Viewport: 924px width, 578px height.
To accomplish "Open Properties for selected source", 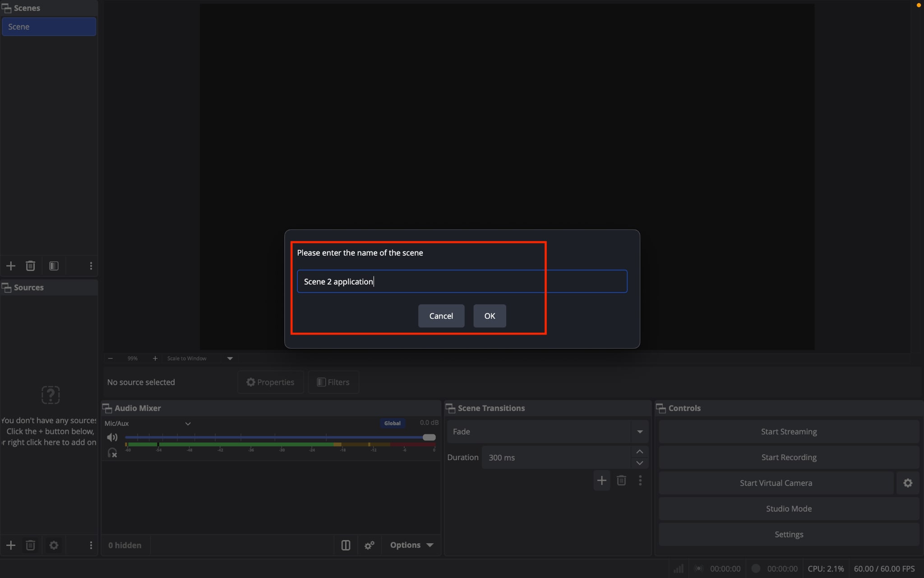I will 270,382.
